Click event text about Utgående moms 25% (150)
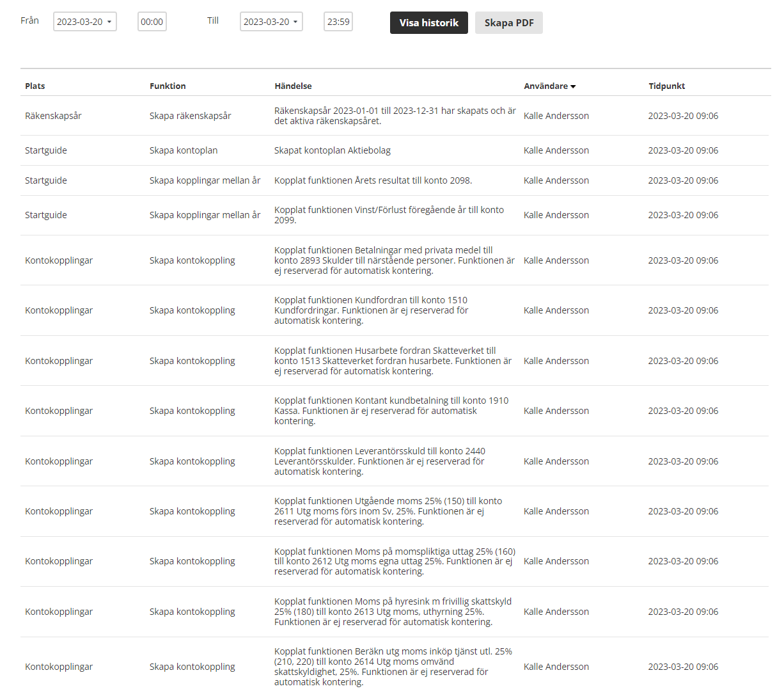The height and width of the screenshot is (691, 784). click(x=388, y=511)
